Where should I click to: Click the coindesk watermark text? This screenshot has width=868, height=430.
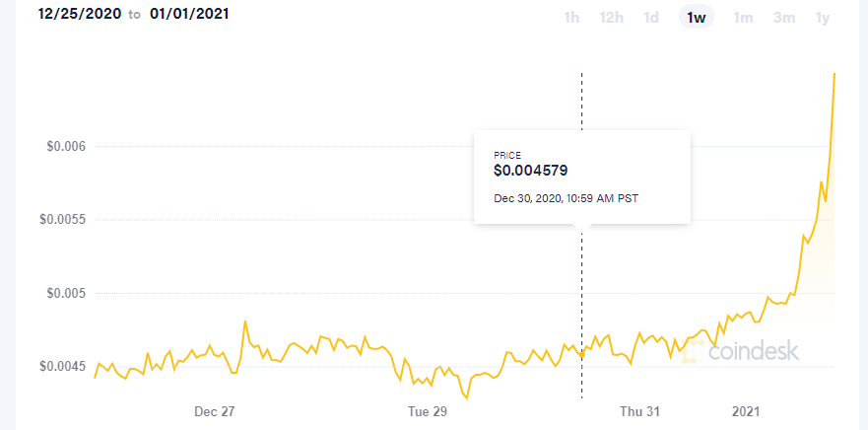click(753, 351)
